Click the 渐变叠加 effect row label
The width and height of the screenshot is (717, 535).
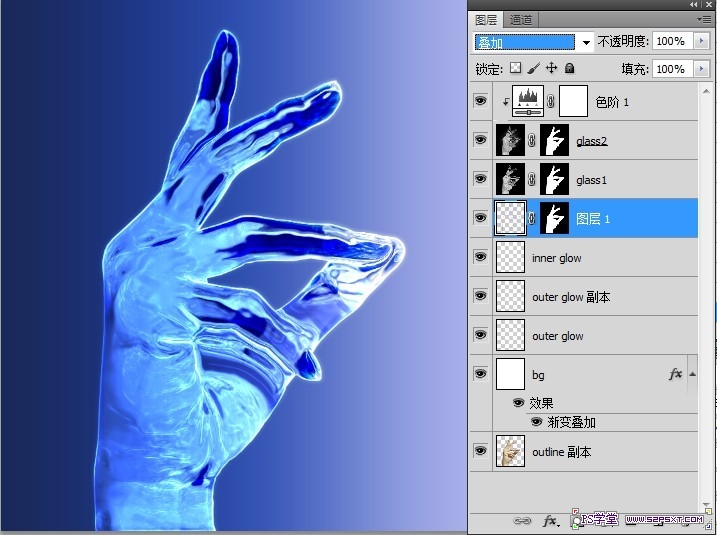[572, 422]
